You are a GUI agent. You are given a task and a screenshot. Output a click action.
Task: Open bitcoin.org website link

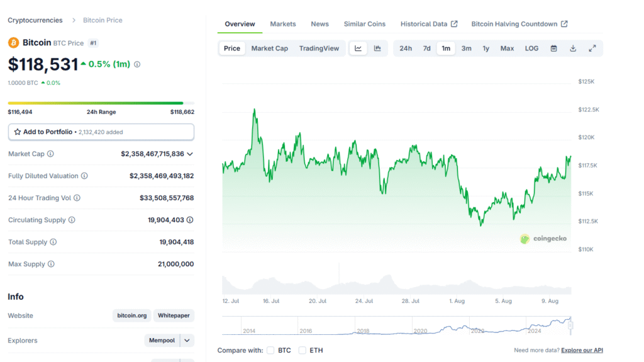pyautogui.click(x=132, y=315)
